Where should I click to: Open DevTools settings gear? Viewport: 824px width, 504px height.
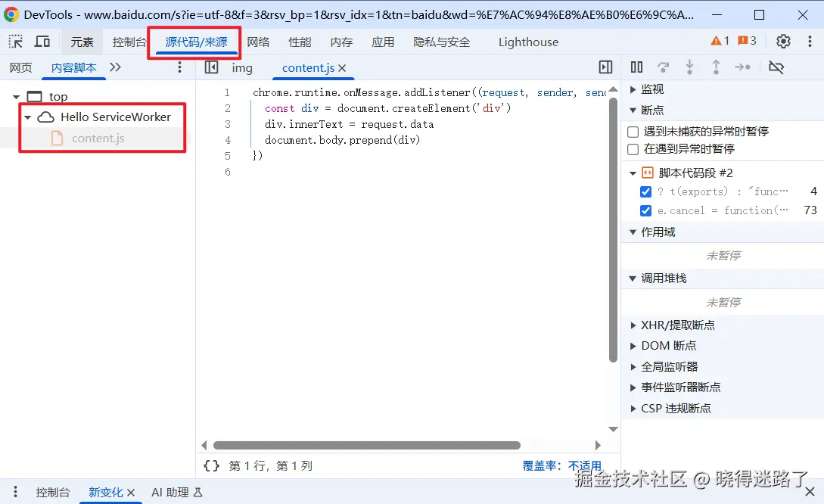click(783, 41)
